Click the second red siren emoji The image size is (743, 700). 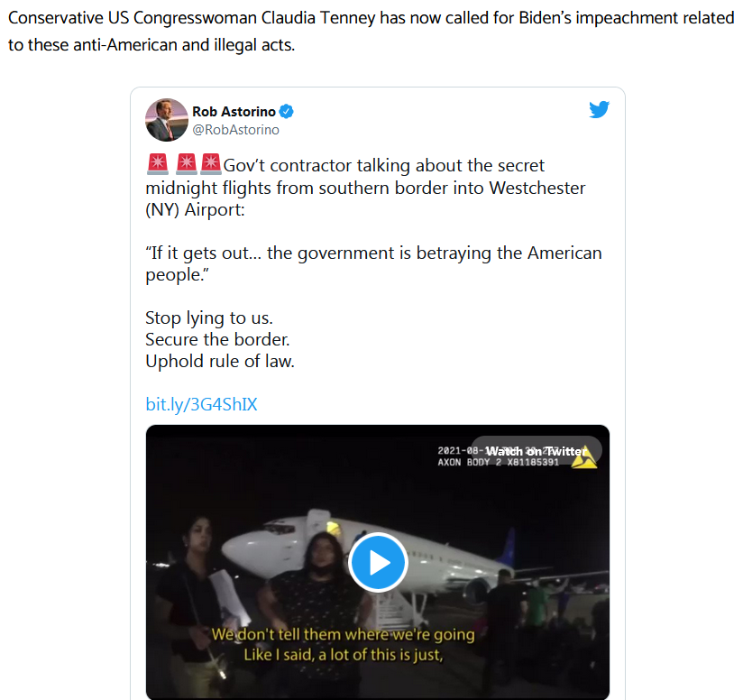pos(187,164)
